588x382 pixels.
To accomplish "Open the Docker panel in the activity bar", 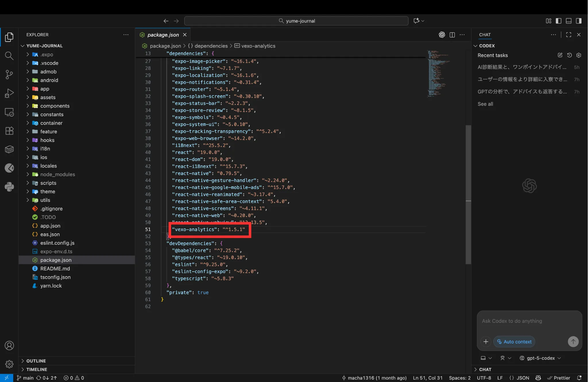I will [x=9, y=149].
